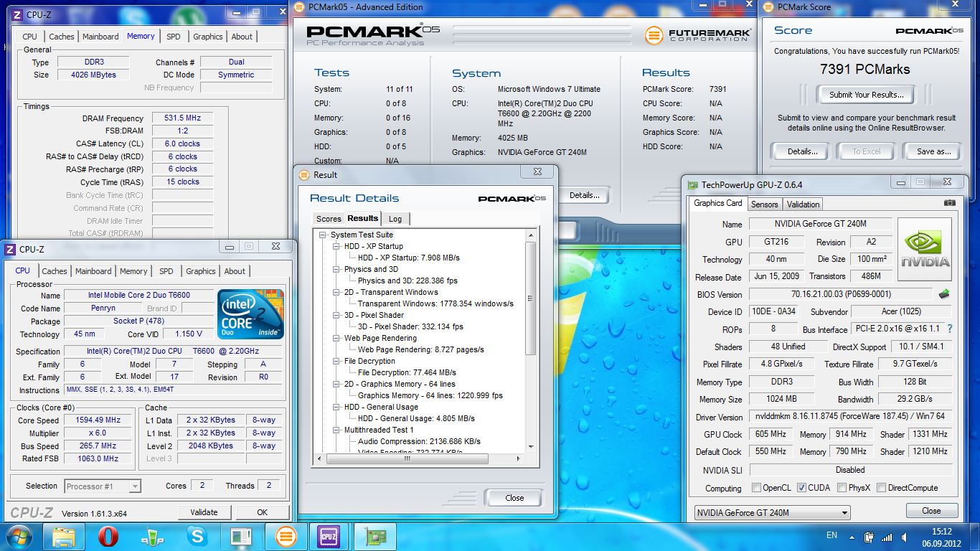Switch to CPU-Z purple taskbar icon
The width and height of the screenshot is (980, 551).
click(x=330, y=537)
